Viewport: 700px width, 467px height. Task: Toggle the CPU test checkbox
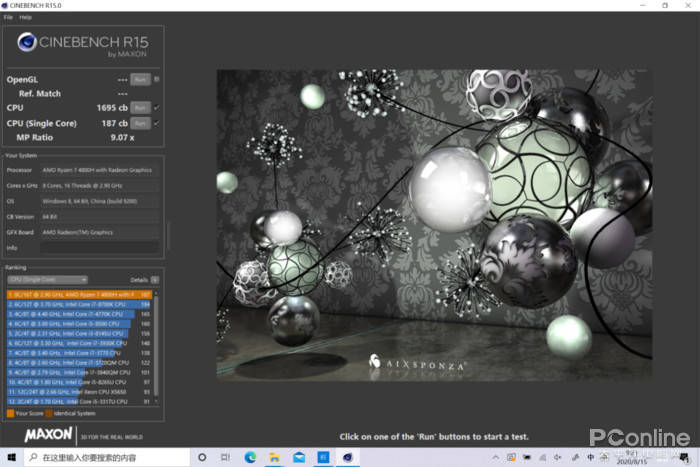pos(157,107)
